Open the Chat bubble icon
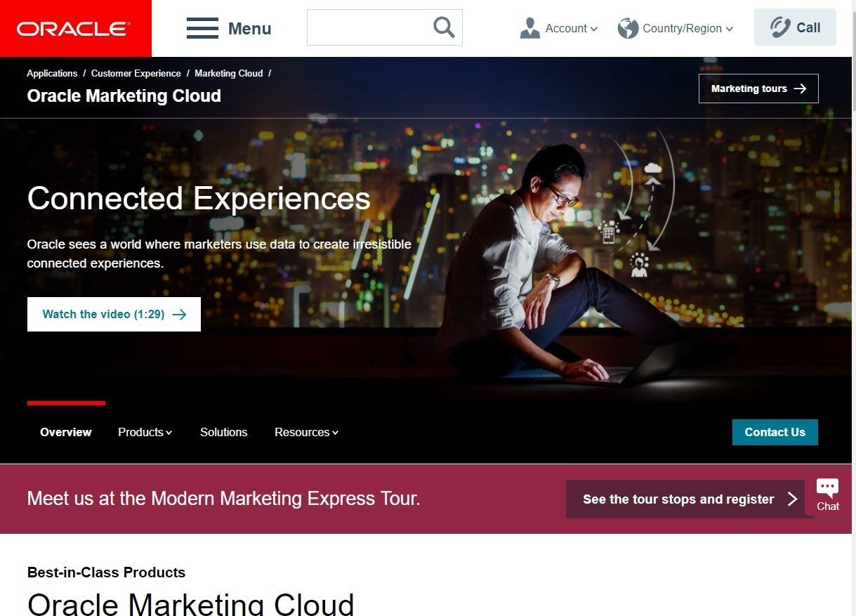 pos(828,487)
